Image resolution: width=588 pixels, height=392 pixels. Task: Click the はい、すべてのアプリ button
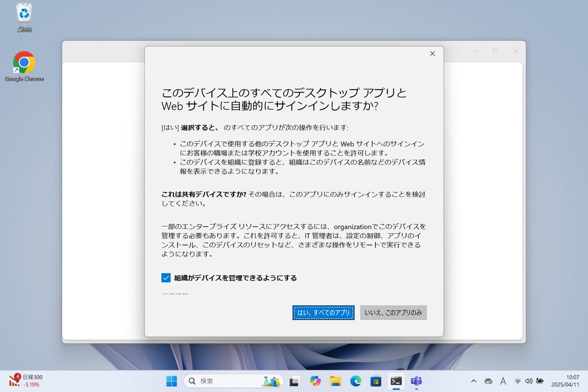[323, 313]
